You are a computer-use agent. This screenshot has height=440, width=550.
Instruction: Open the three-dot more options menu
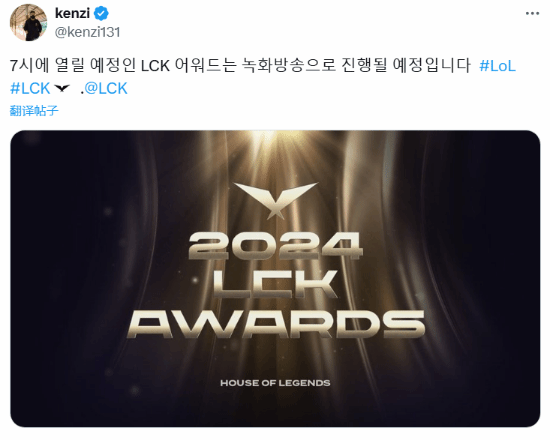[532, 14]
